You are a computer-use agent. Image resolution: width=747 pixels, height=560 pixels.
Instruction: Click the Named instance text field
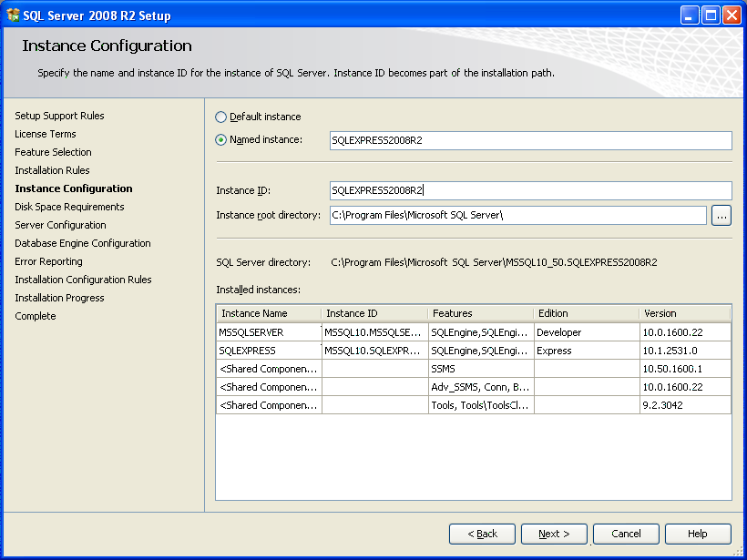click(531, 140)
